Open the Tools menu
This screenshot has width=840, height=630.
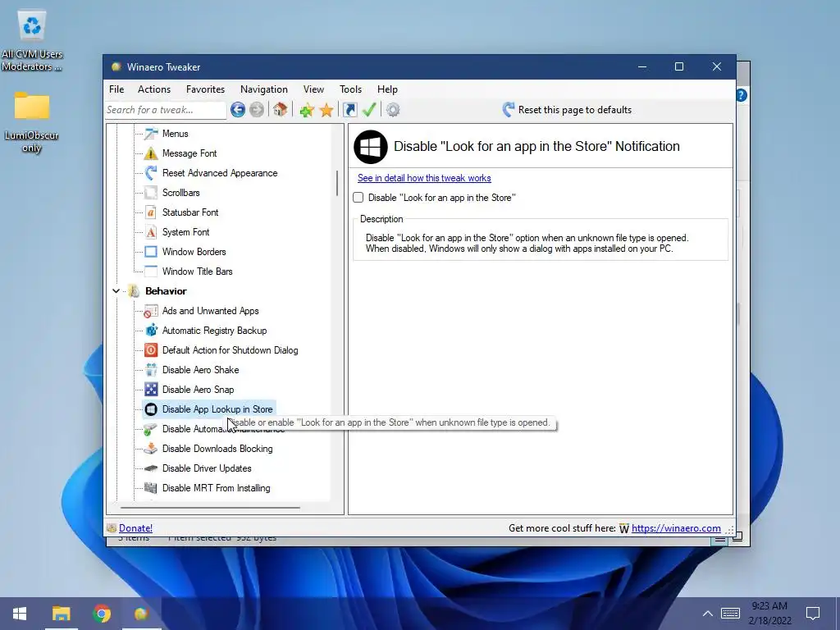pos(350,89)
